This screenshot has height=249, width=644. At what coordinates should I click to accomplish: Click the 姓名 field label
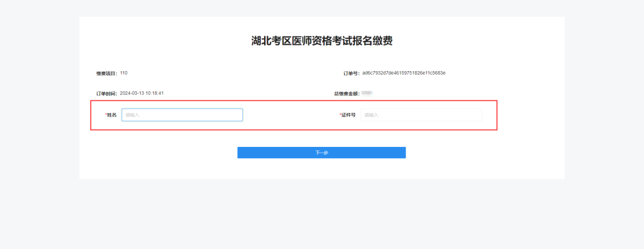point(112,115)
